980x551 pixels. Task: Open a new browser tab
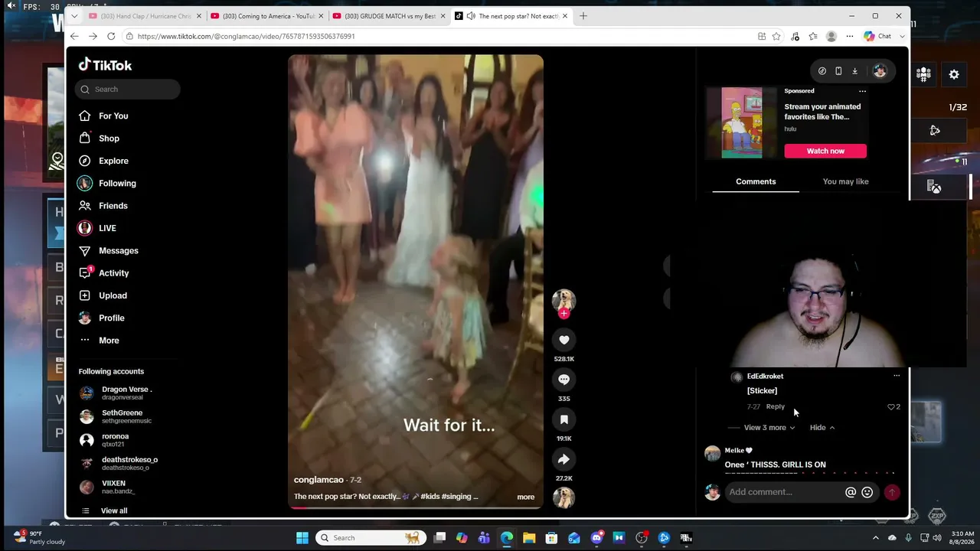click(x=583, y=16)
